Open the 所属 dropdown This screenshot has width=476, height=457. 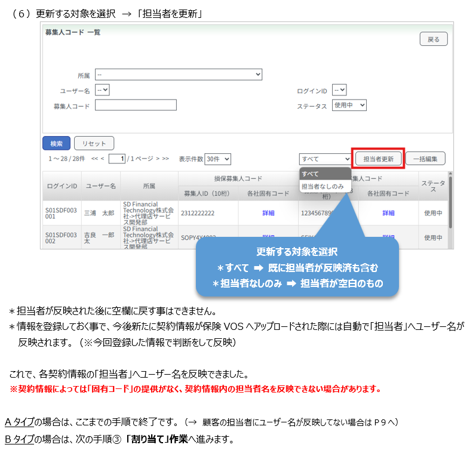point(178,75)
